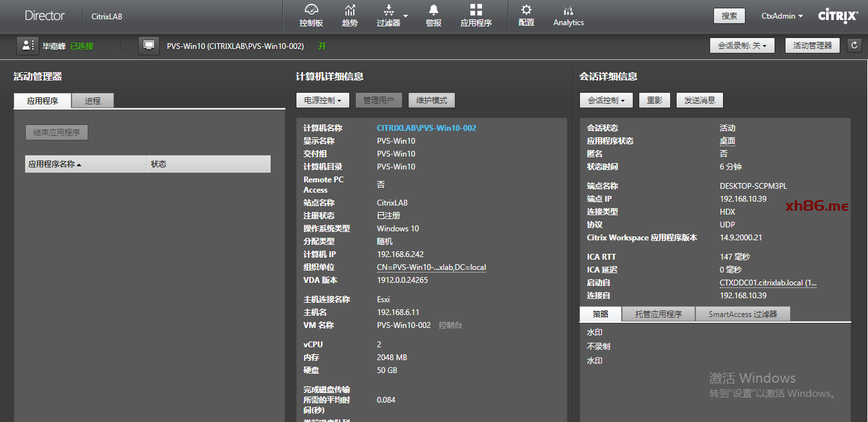Click the 维护模式 button
This screenshot has height=422, width=868.
pyautogui.click(x=432, y=101)
